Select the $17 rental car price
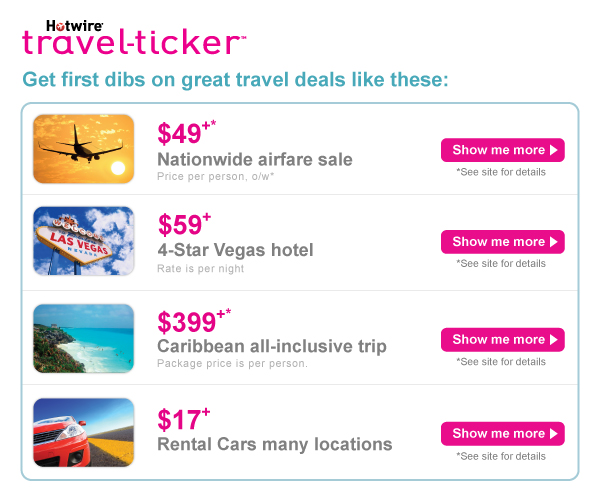 pyautogui.click(x=183, y=418)
